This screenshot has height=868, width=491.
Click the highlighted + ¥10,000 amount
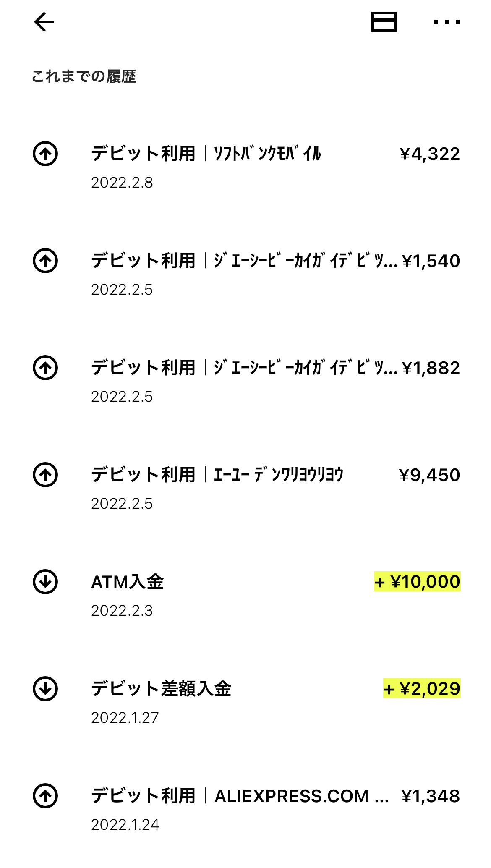point(417,582)
